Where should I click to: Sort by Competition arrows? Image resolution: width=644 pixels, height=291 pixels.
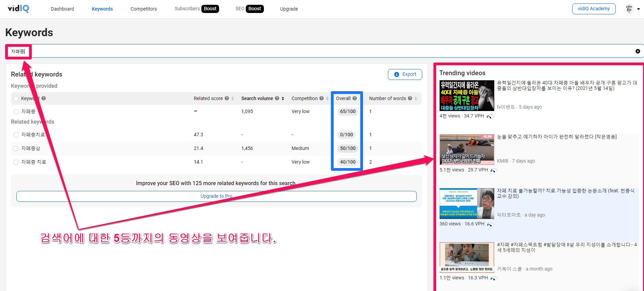pyautogui.click(x=327, y=98)
